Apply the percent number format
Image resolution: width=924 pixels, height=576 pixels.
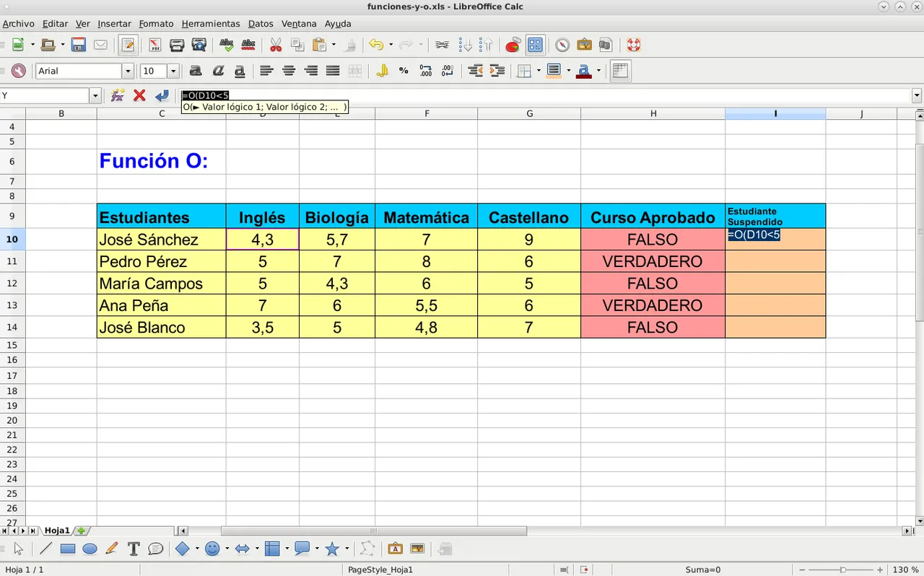404,71
